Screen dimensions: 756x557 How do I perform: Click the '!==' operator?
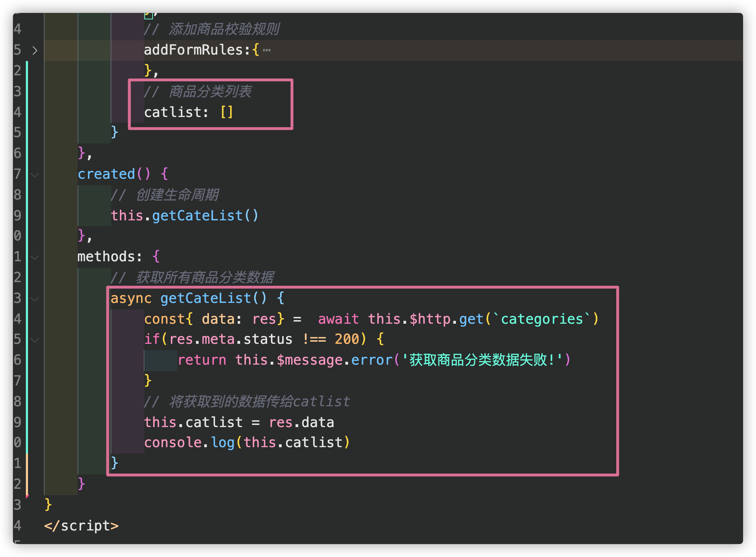[x=314, y=339]
